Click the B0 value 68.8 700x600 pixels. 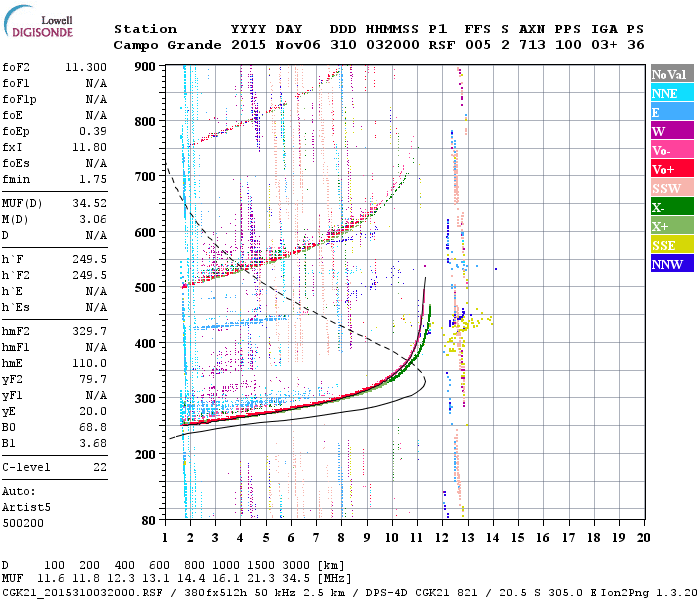[93, 427]
